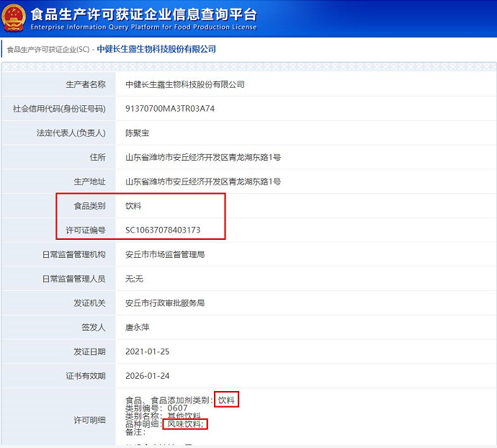The image size is (497, 448).
Task: Select address value in the 住所 row
Action: 203,157
